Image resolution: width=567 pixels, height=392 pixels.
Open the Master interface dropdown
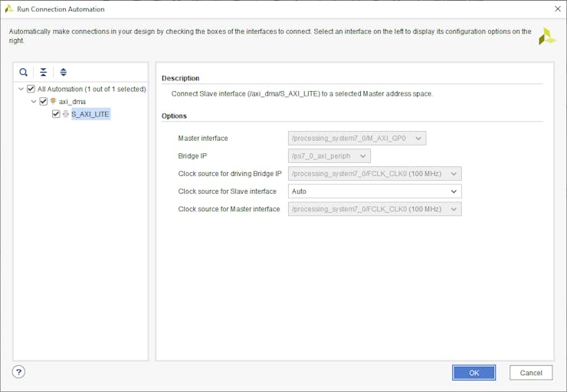(357, 139)
